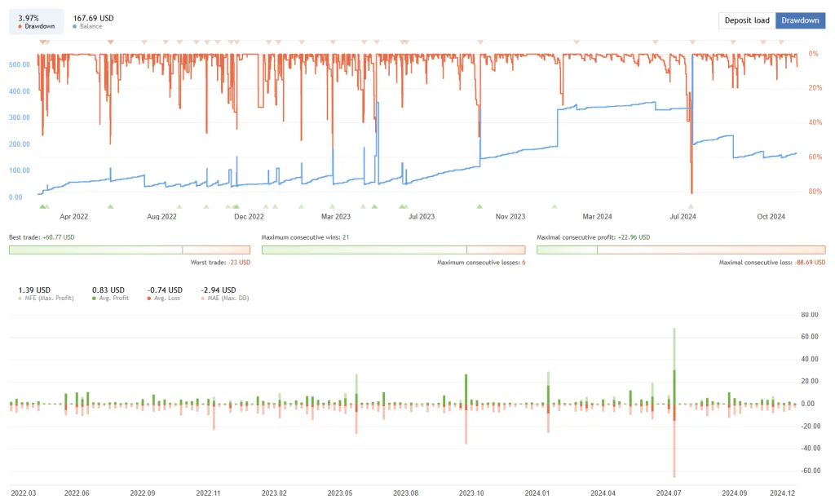Click the red Drawdown legend dot
This screenshot has width=835, height=504.
[x=20, y=27]
